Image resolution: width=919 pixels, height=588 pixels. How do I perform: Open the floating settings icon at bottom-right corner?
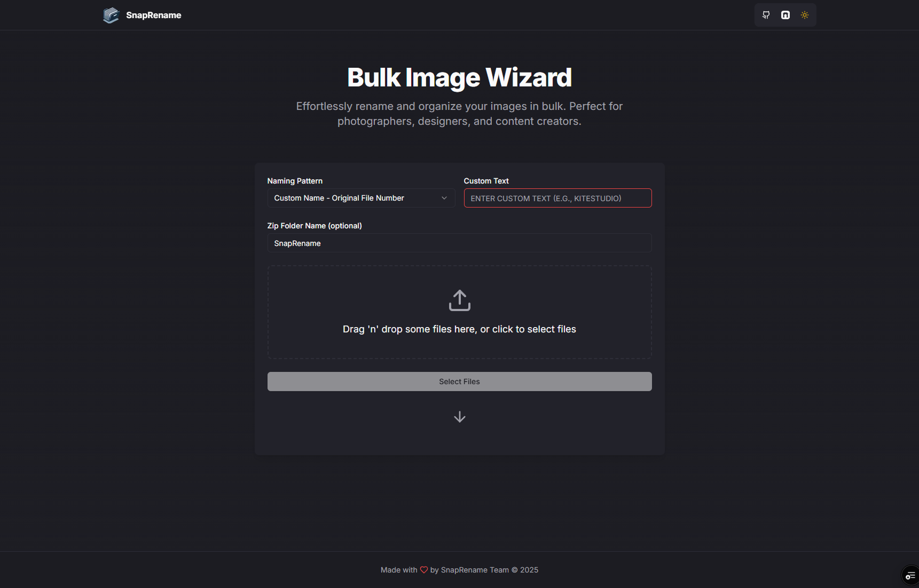[910, 576]
